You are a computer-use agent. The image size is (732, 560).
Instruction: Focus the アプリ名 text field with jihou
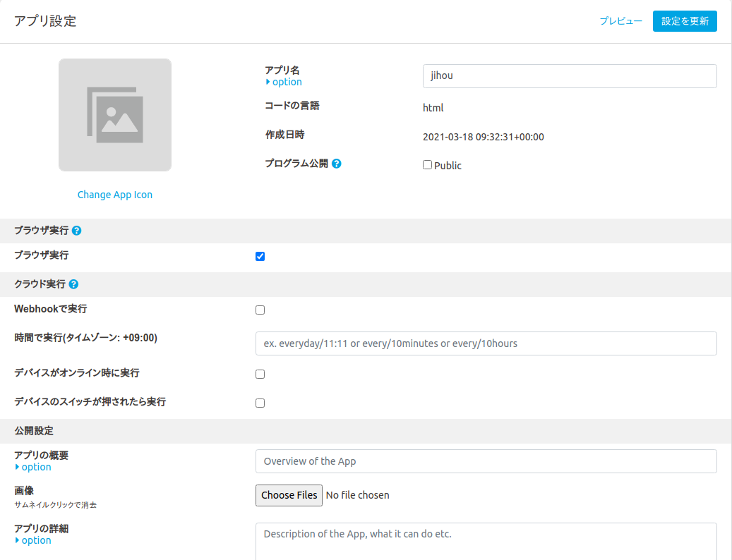(569, 76)
